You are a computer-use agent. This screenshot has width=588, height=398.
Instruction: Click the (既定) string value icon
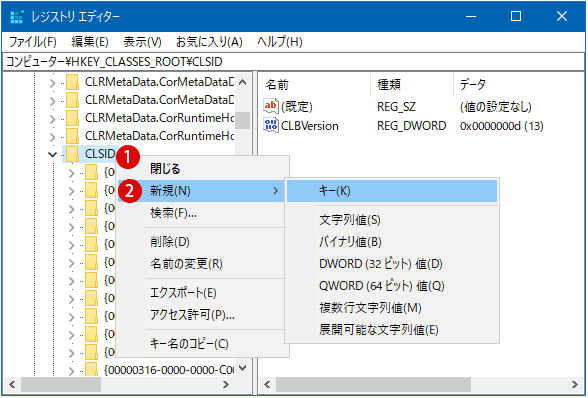(x=270, y=107)
